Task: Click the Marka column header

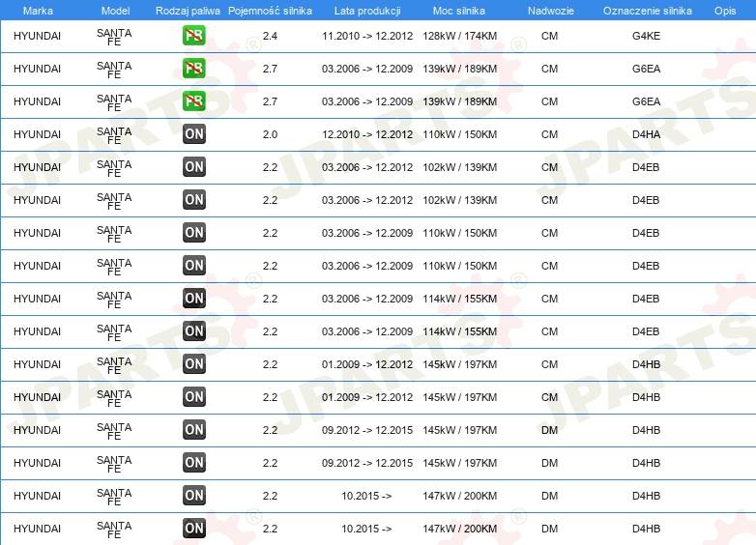Action: 38,11
